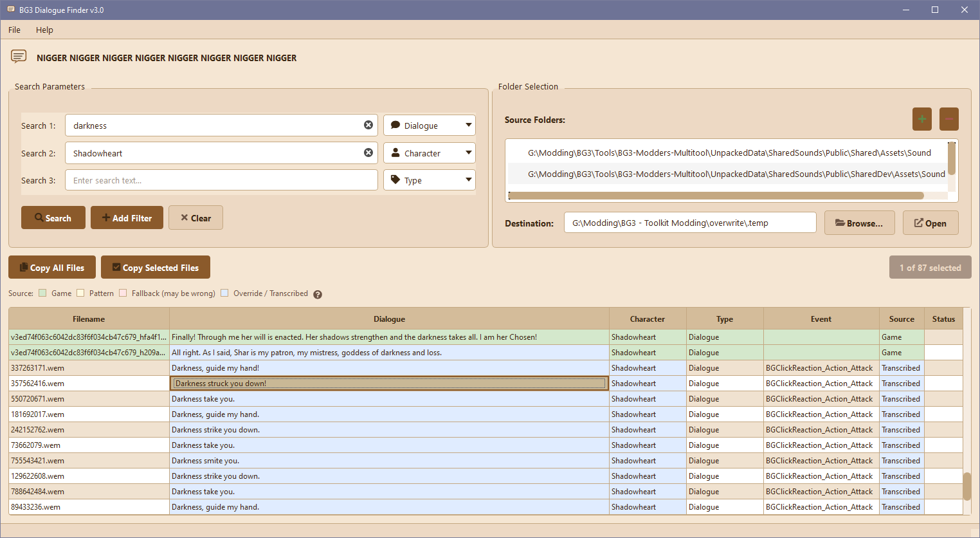
Task: Open the Type dropdown for Search 3
Action: 430,180
